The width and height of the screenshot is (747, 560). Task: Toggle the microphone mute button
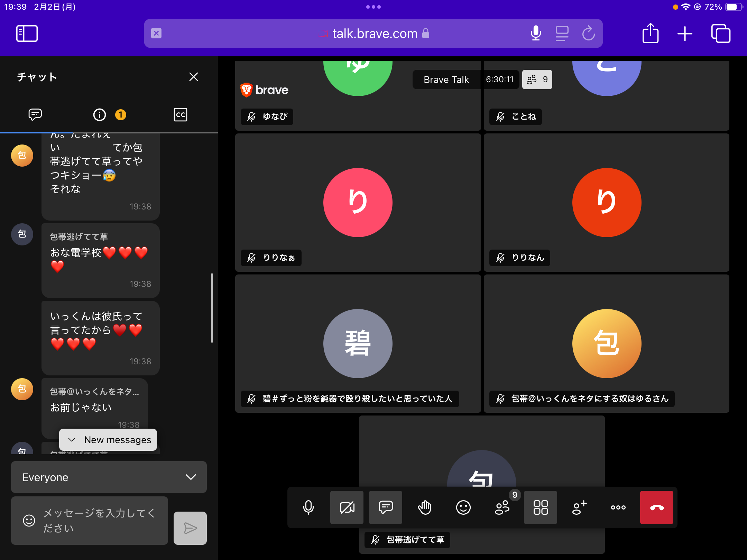[x=308, y=507]
